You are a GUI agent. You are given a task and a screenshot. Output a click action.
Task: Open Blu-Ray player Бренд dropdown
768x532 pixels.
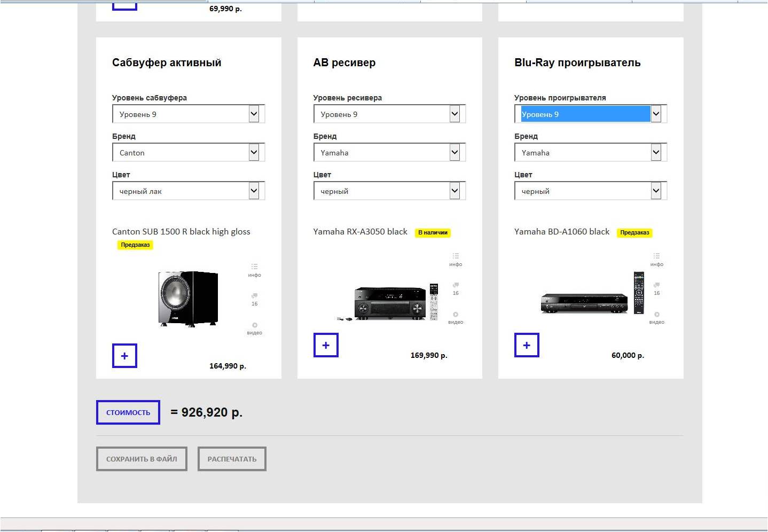pyautogui.click(x=591, y=152)
